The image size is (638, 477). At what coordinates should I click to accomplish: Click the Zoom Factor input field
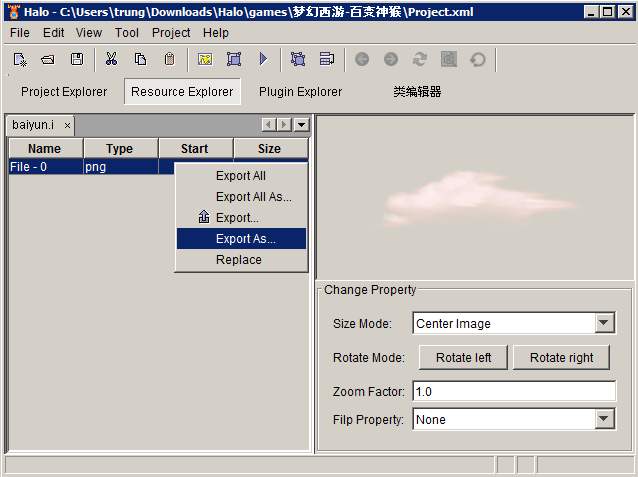point(514,392)
